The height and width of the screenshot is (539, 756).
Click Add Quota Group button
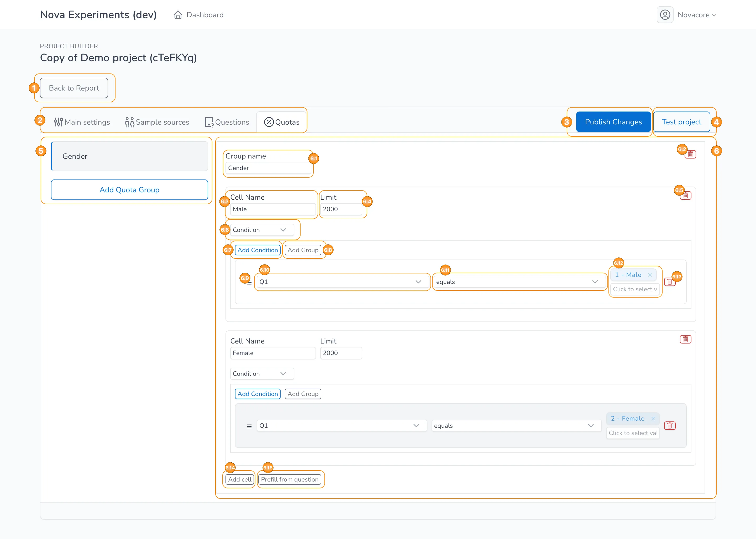pyautogui.click(x=129, y=190)
